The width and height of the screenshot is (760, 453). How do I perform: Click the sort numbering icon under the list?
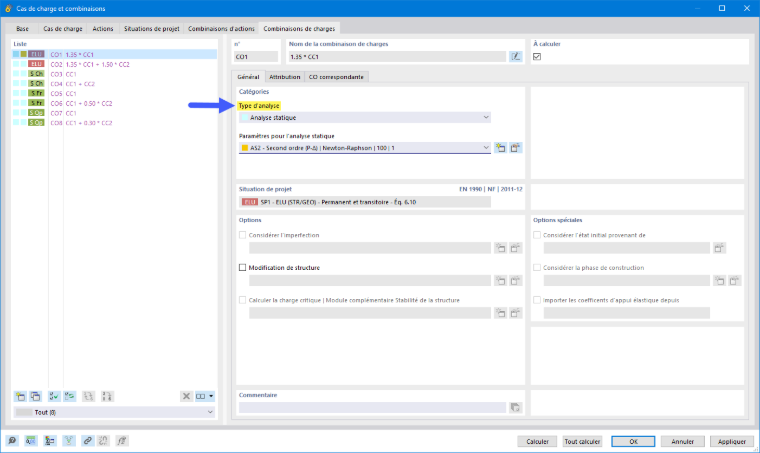coord(107,396)
